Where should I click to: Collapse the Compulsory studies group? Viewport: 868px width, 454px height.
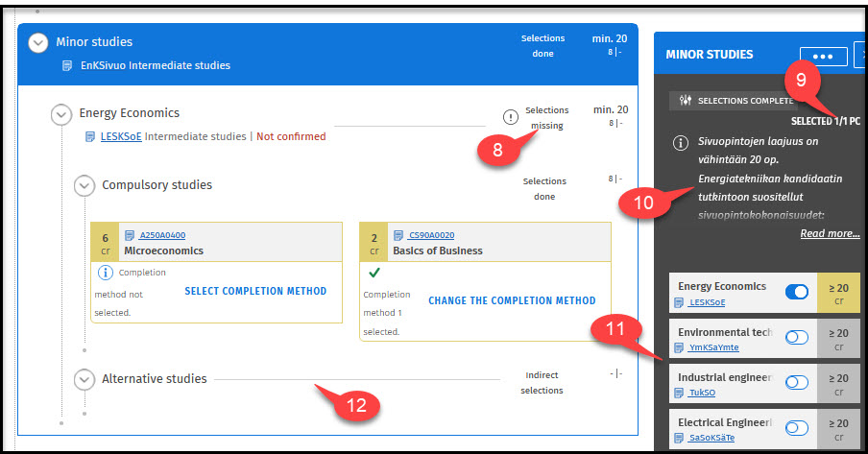84,184
